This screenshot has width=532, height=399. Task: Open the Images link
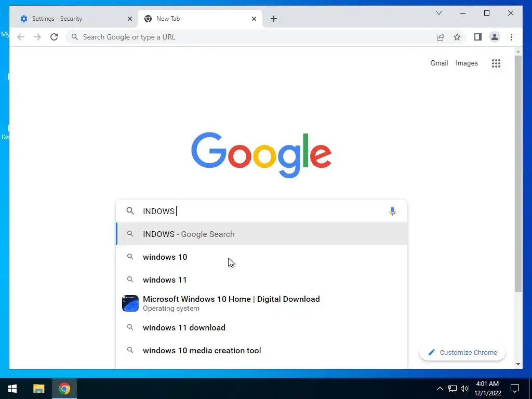pyautogui.click(x=467, y=63)
